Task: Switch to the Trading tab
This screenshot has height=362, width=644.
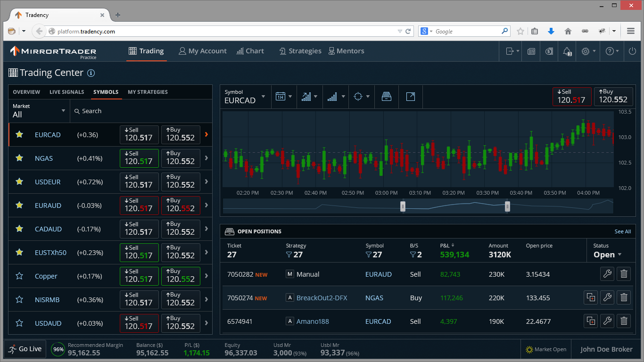Action: tap(146, 51)
